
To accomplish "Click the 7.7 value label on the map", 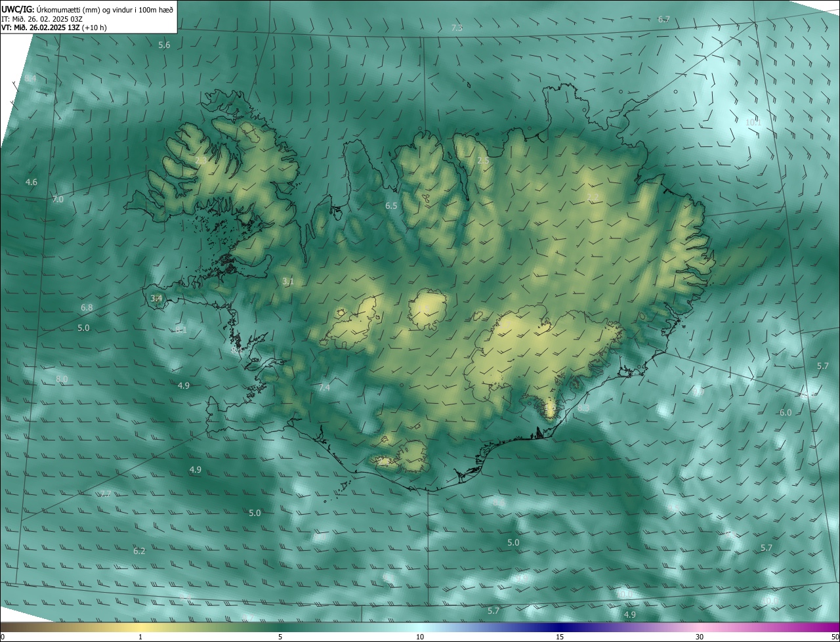I will [x=105, y=494].
